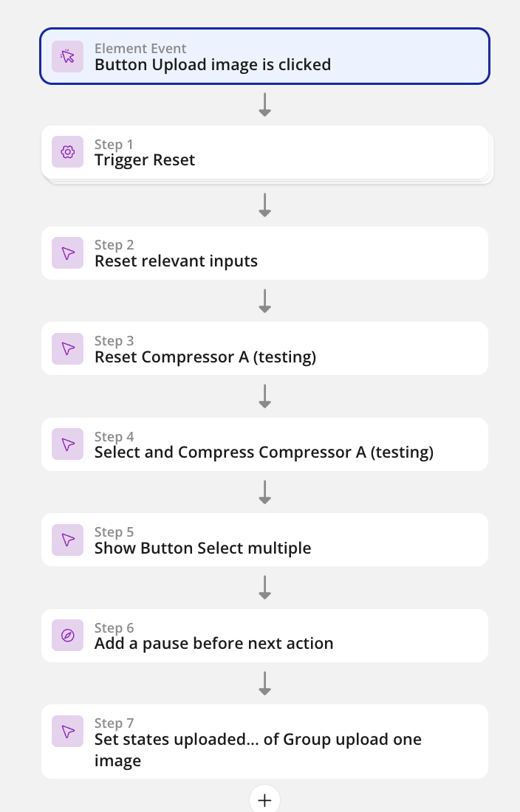Click the arrow icon on Step 4
520x812 pixels.
point(68,444)
